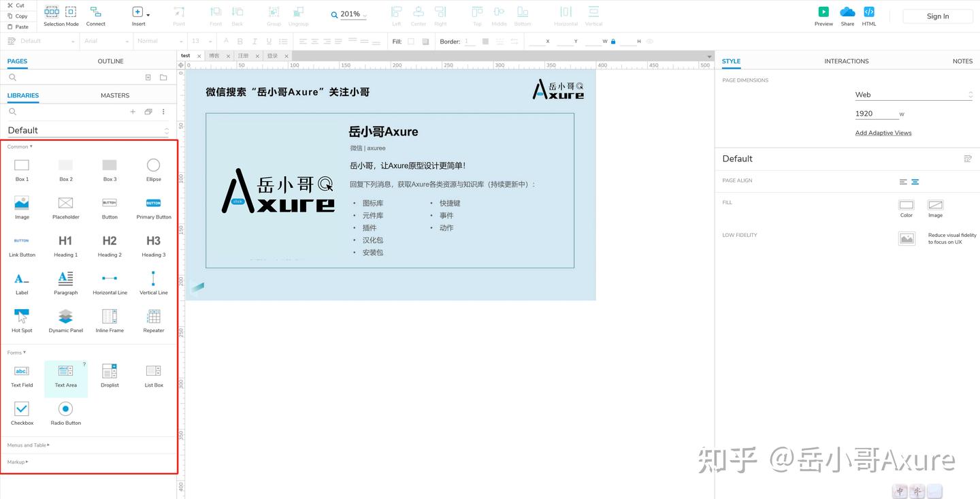Click the HTML generate icon
Image resolution: width=980 pixels, height=499 pixels.
(869, 12)
